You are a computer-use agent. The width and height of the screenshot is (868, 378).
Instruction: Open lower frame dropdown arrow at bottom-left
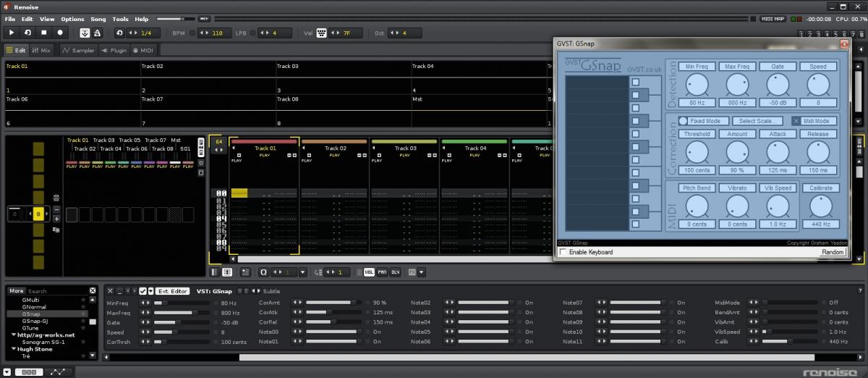[x=7, y=371]
